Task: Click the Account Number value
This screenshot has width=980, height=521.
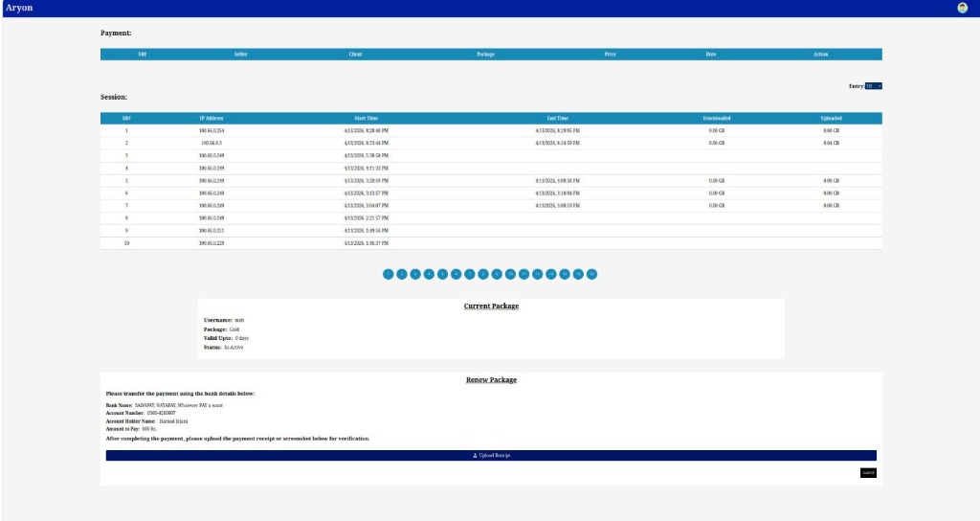Action: [x=161, y=414]
